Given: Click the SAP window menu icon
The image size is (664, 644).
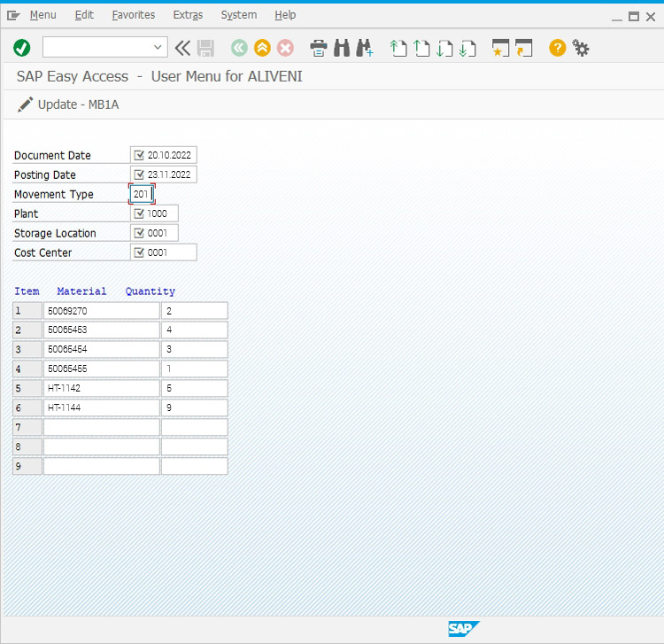Looking at the screenshot, I should pos(13,16).
